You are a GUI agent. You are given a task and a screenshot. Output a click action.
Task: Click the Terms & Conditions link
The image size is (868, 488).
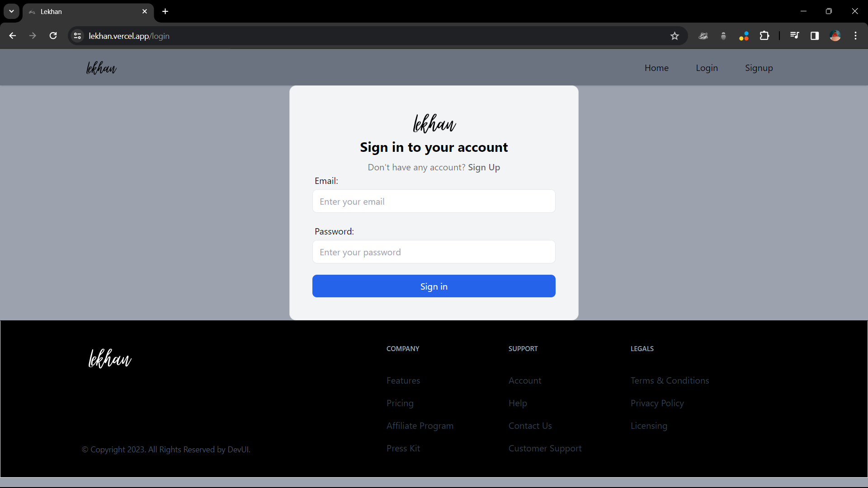670,380
